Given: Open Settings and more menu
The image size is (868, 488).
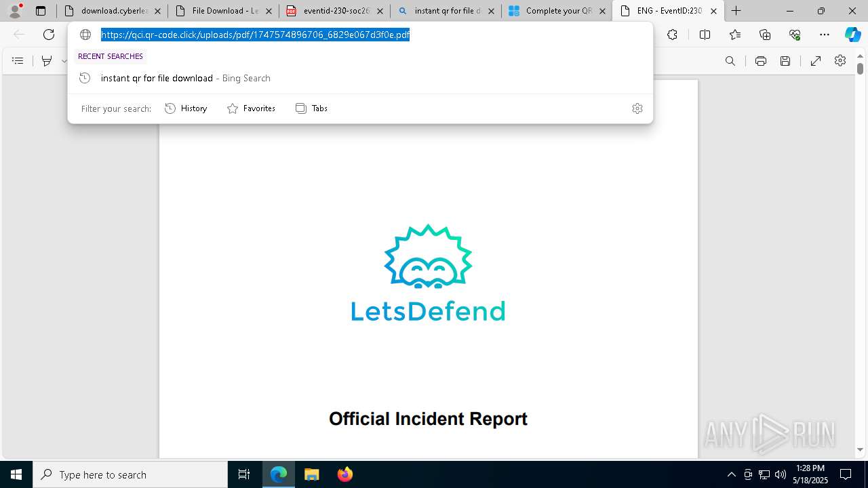Looking at the screenshot, I should [x=825, y=35].
